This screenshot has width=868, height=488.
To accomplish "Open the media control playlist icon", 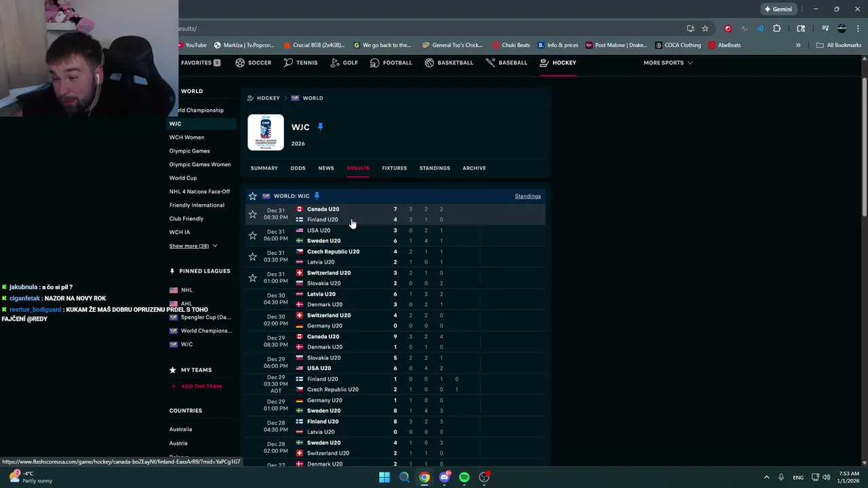I will [825, 28].
